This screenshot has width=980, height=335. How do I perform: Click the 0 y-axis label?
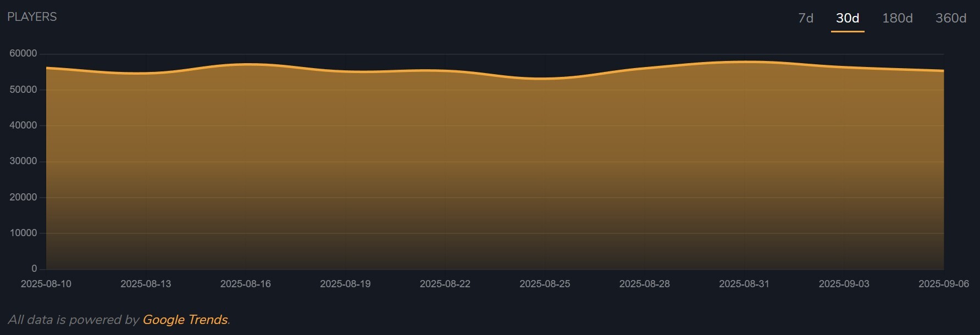34,269
